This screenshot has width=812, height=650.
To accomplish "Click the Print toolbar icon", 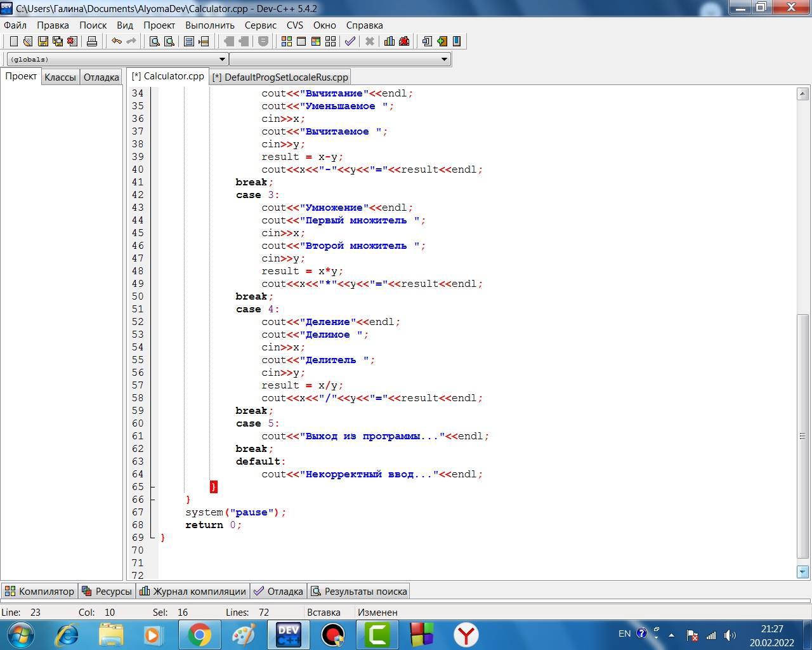I will click(92, 41).
